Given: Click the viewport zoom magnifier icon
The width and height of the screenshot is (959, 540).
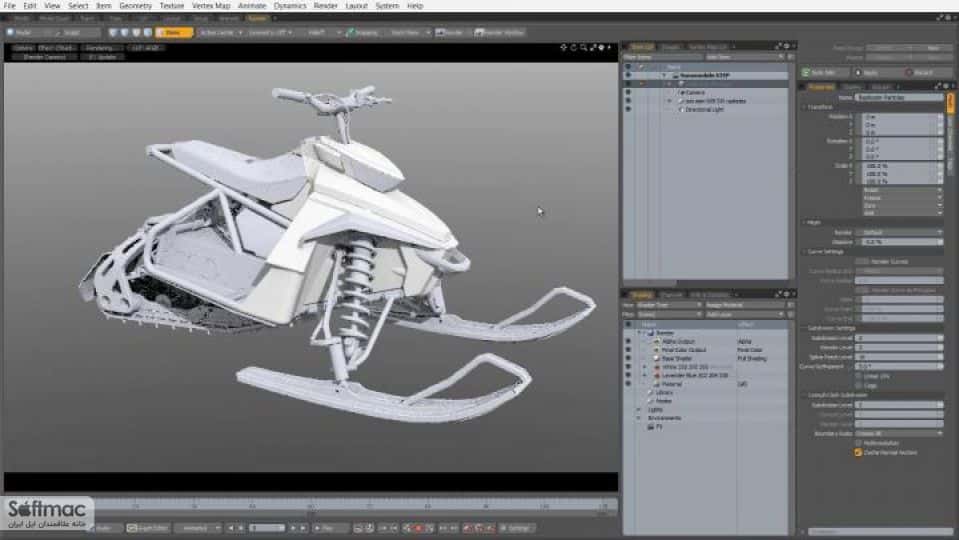Looking at the screenshot, I should pos(583,47).
